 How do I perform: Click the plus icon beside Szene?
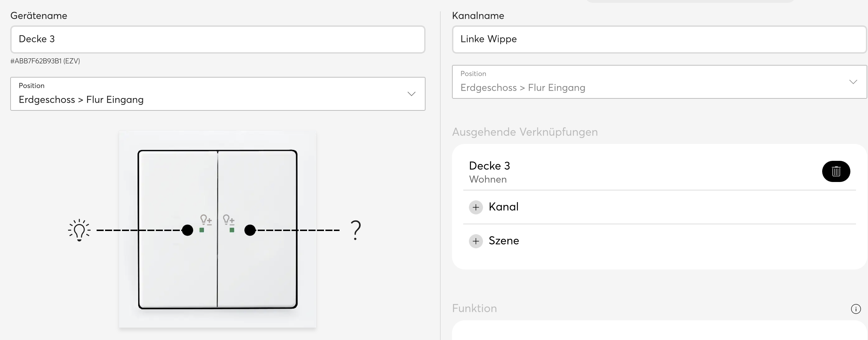[476, 241]
